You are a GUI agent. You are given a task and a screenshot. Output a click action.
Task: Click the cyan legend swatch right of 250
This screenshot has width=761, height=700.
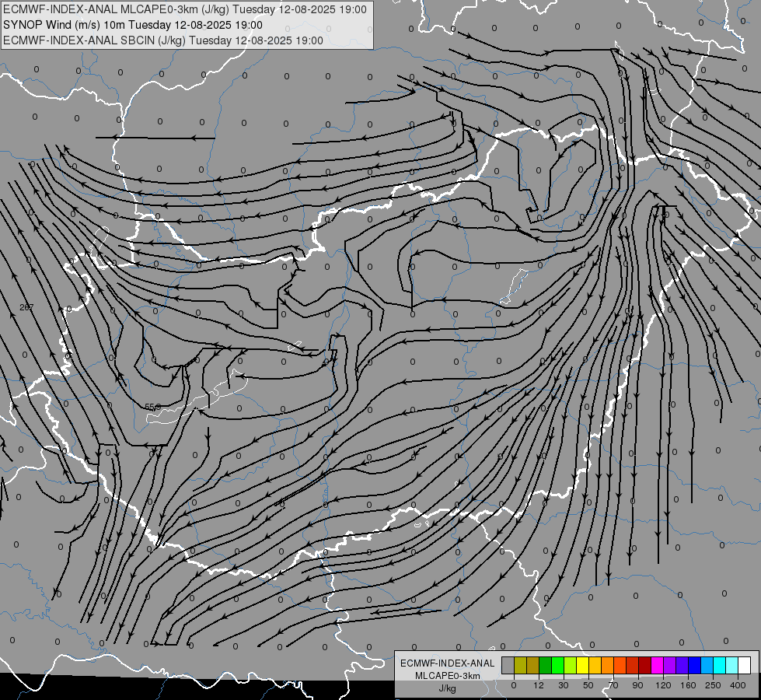click(x=721, y=665)
